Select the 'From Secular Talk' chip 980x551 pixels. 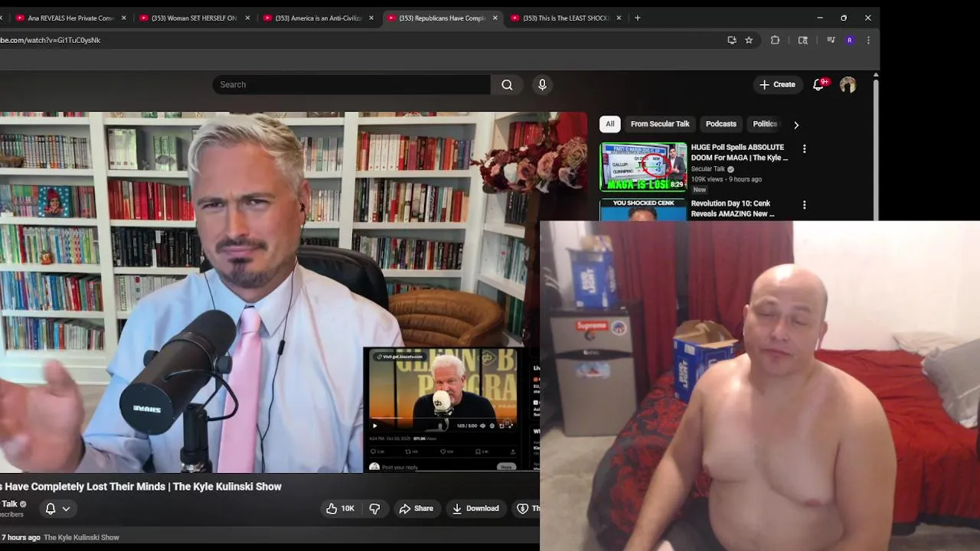coord(660,124)
